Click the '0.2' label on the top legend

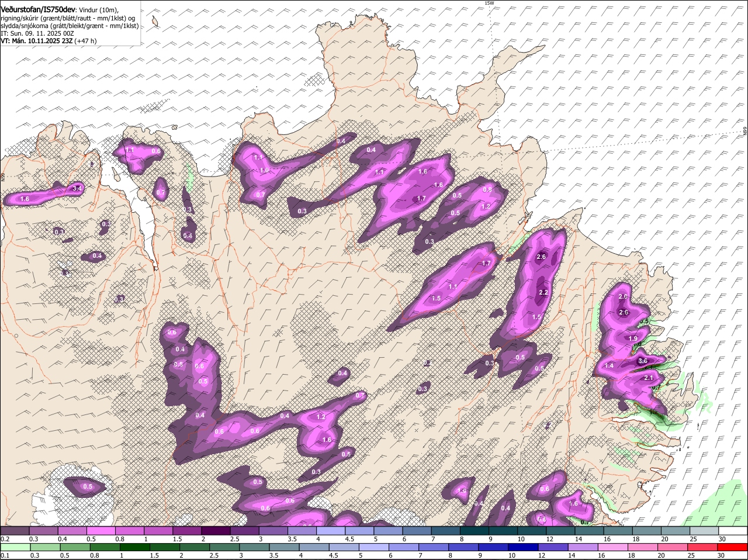[x=5, y=539]
